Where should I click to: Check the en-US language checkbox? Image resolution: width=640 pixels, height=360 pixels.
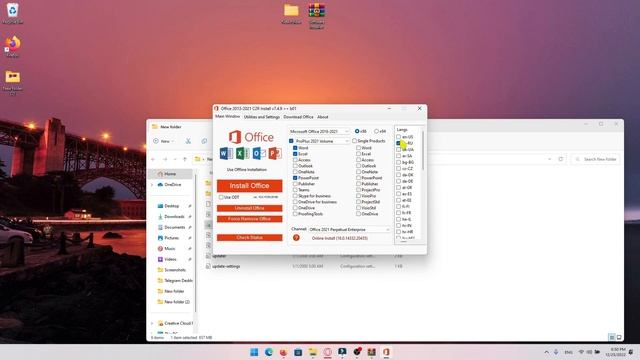pyautogui.click(x=399, y=137)
